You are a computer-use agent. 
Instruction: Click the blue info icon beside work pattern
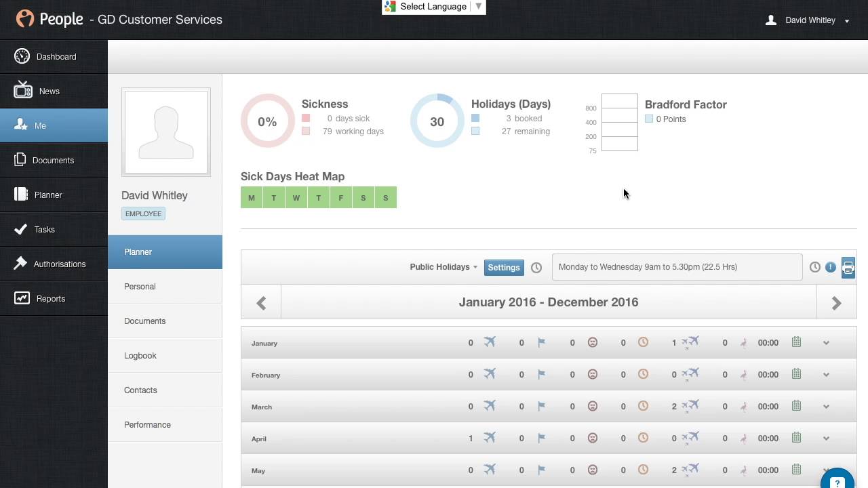click(830, 267)
